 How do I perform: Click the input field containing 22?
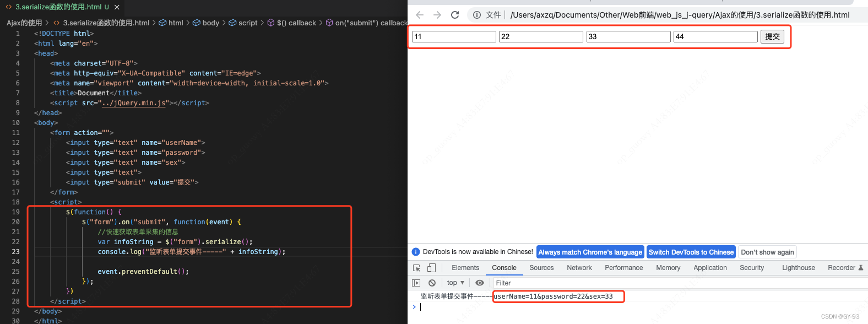coord(541,36)
